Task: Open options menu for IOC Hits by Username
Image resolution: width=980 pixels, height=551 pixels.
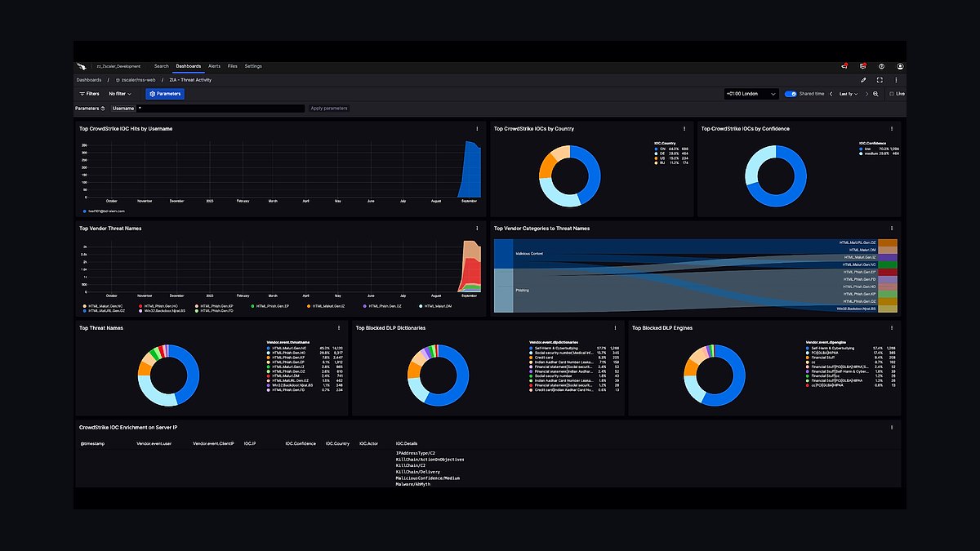Action: tap(477, 128)
